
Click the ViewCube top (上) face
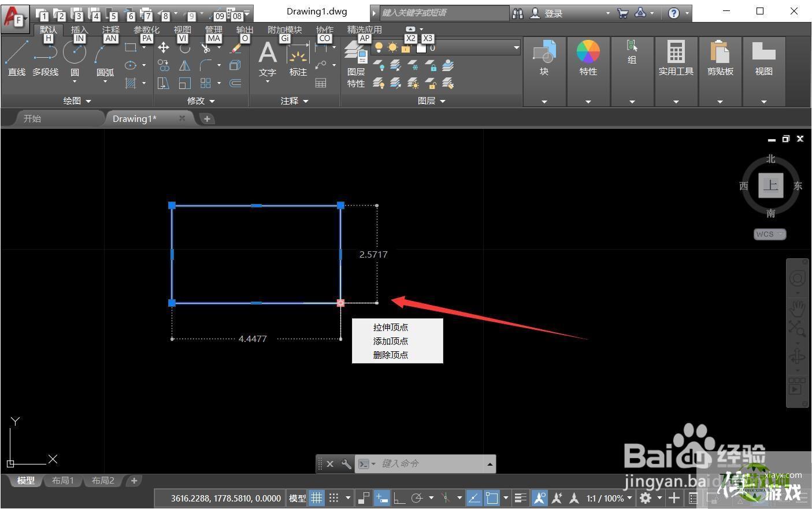point(770,185)
